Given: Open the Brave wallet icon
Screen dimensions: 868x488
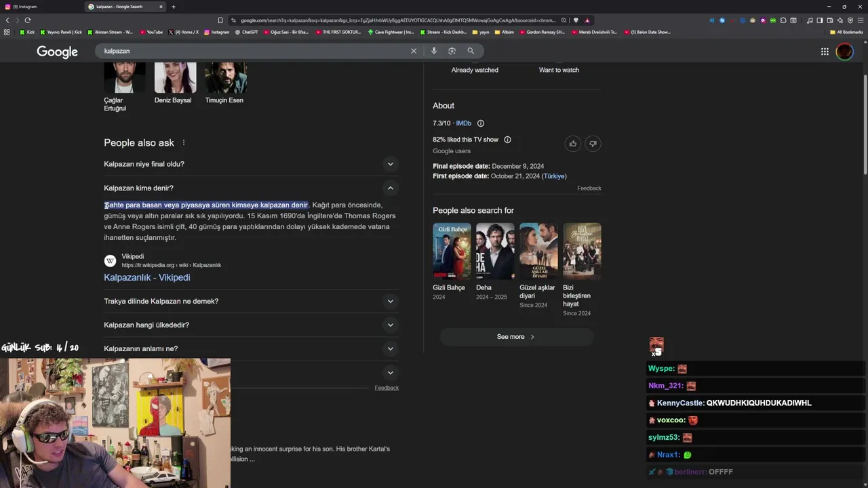Looking at the screenshot, I should (830, 20).
